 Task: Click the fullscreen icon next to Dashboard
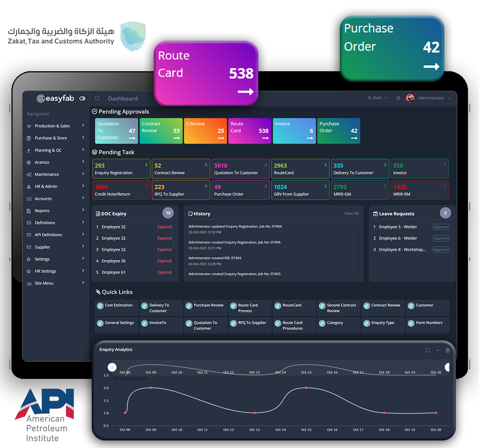[x=97, y=99]
